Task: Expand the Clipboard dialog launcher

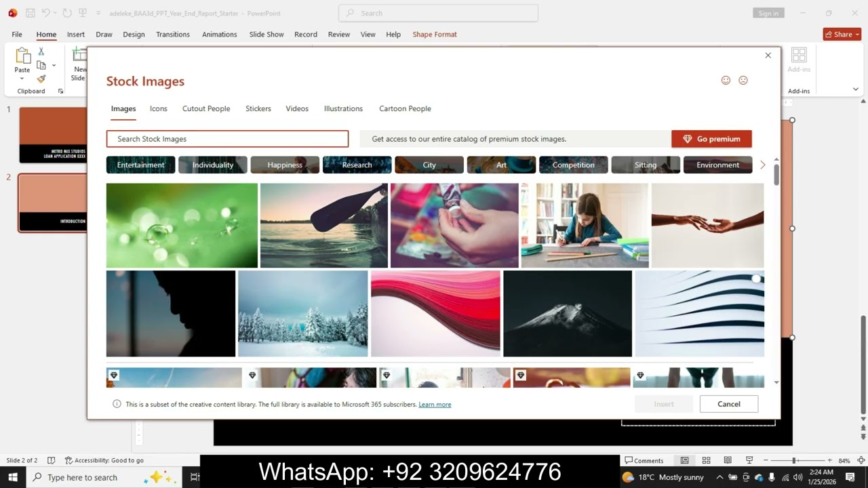Action: pos(60,91)
